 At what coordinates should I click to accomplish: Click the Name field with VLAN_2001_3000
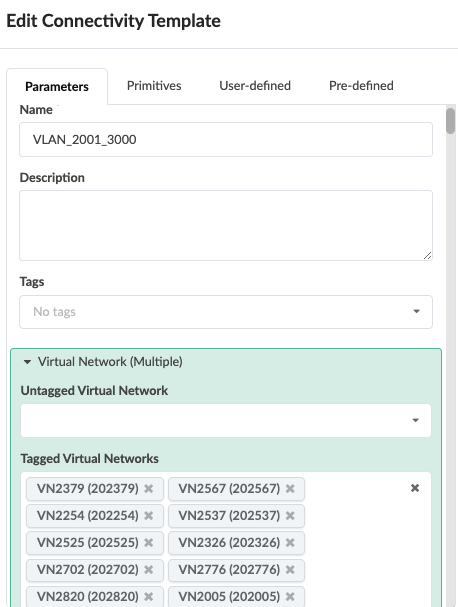click(226, 139)
